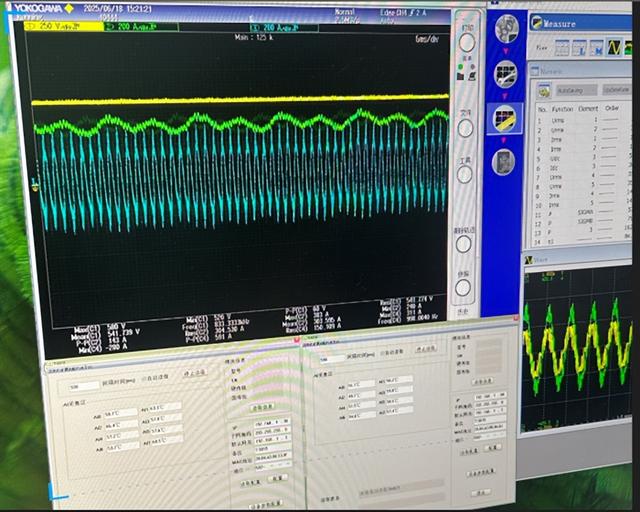Click the second numeric display icon in Measure toolbar
Screen dimensions: 640x512
(x=598, y=47)
